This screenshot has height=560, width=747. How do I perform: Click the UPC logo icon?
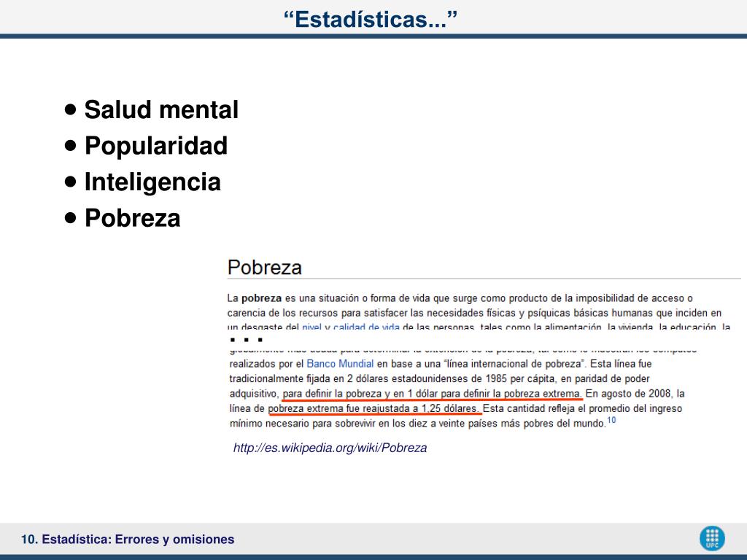pyautogui.click(x=712, y=539)
